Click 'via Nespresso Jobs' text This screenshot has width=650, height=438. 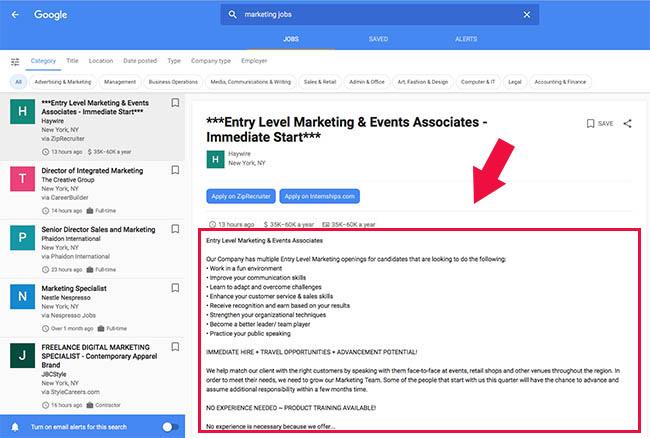[x=68, y=315]
